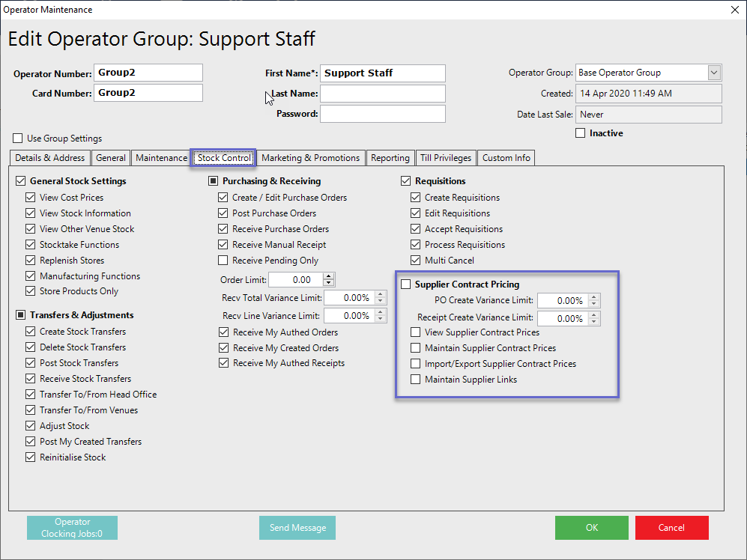The height and width of the screenshot is (560, 747).
Task: Decrease PO Create Variance Limit value
Action: pos(594,304)
